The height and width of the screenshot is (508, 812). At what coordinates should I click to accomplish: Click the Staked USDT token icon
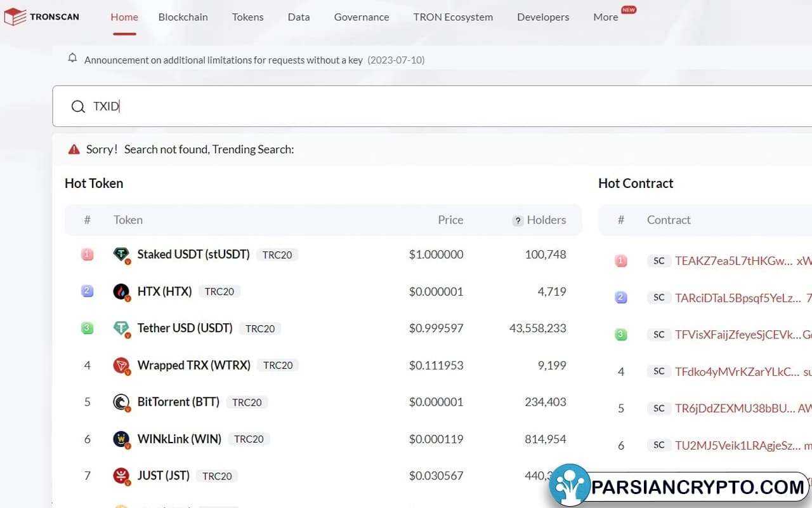pyautogui.click(x=121, y=255)
